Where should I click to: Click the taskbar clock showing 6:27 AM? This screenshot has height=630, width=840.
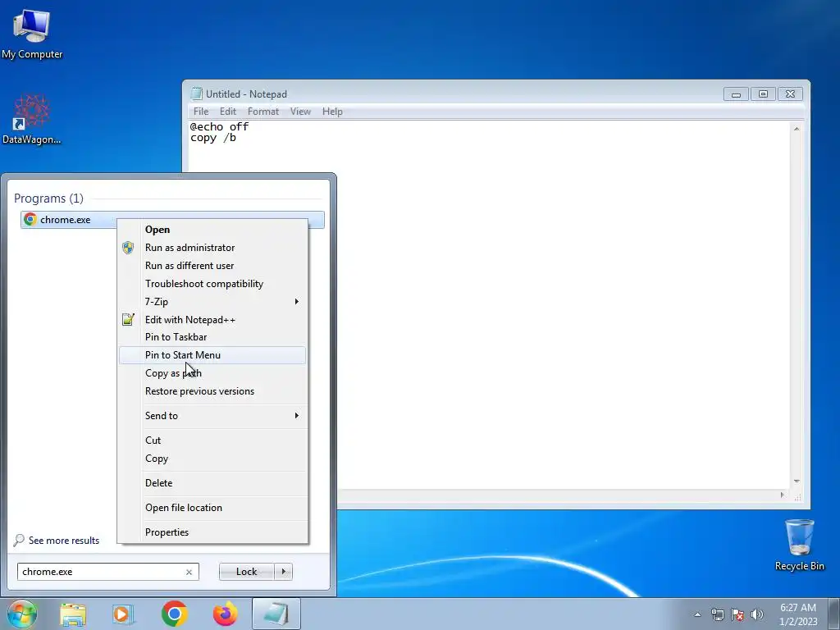click(x=797, y=614)
